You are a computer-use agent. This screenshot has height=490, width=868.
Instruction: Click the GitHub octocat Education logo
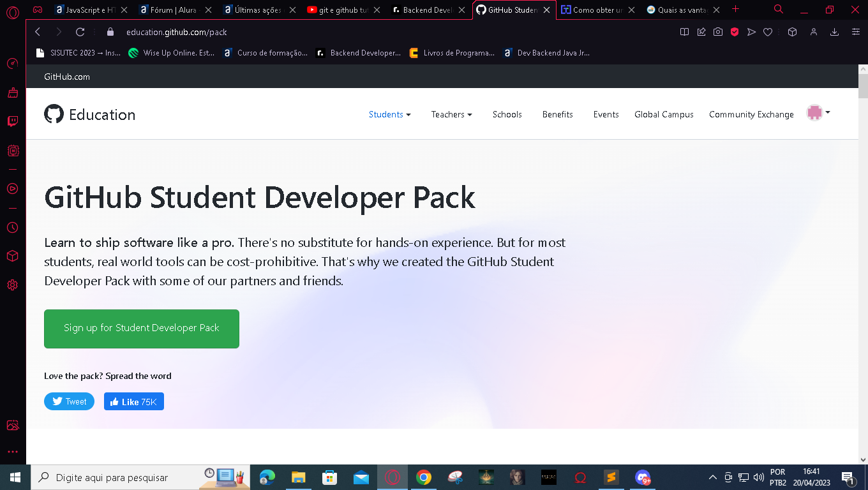coord(89,114)
